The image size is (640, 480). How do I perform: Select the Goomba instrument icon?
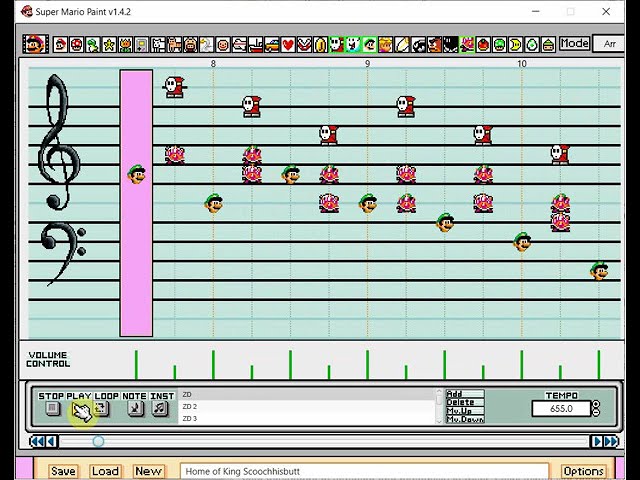pos(435,44)
